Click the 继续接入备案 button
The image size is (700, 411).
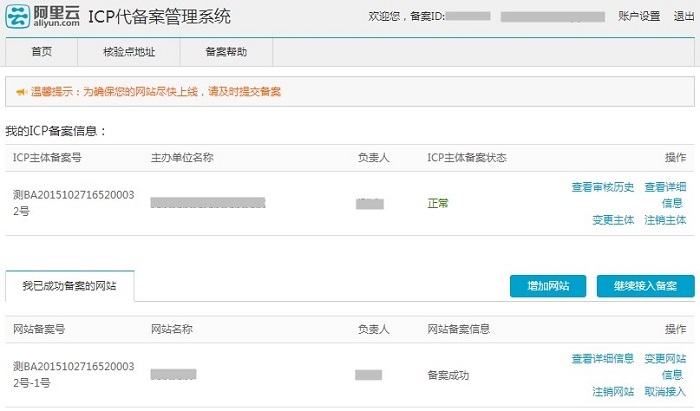point(645,286)
